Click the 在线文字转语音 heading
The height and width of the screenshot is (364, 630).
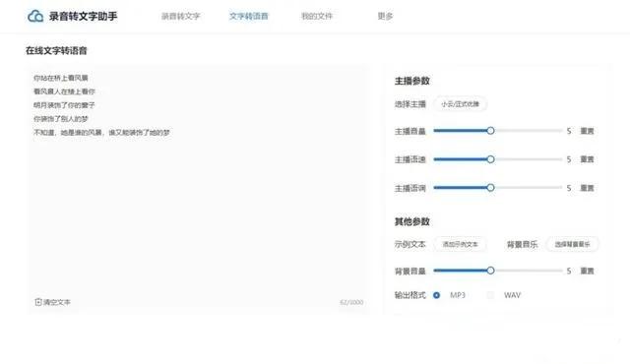pyautogui.click(x=56, y=50)
